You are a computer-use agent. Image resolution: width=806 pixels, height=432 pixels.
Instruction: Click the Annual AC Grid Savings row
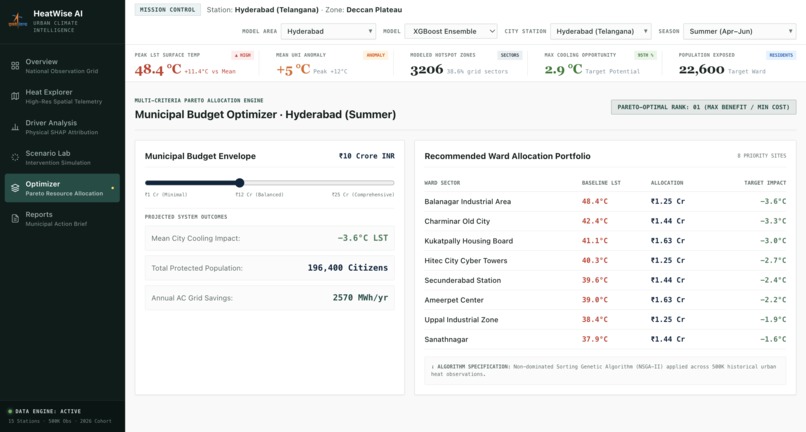270,298
